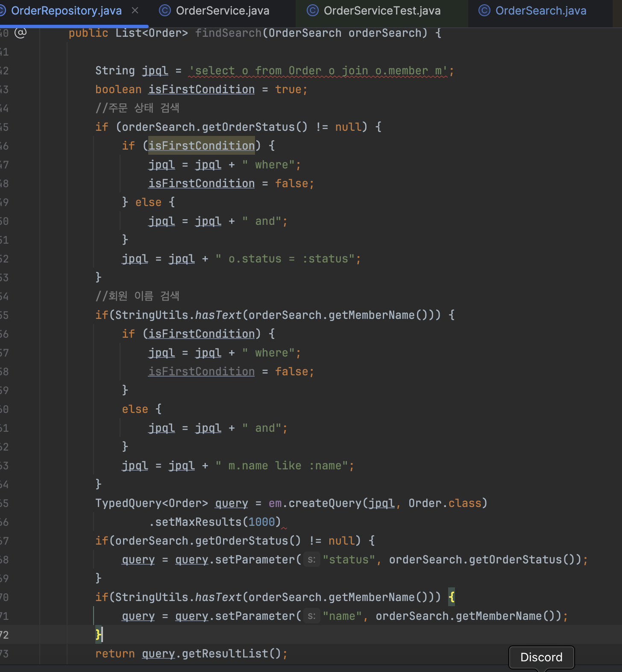Click the @ gutter icon beside findSearch
The image size is (622, 672).
21,33
